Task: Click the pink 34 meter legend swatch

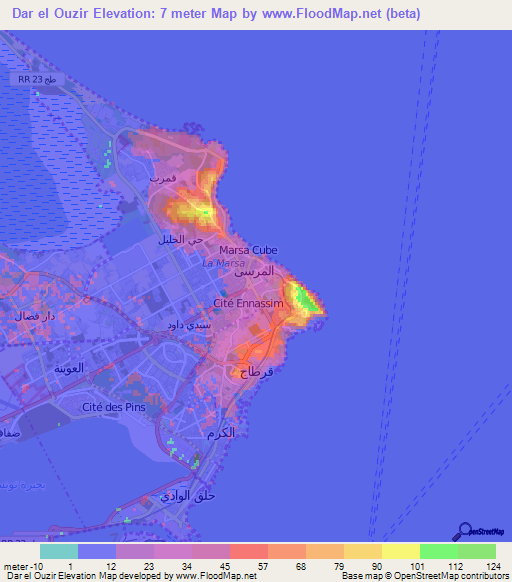Action: 173,552
